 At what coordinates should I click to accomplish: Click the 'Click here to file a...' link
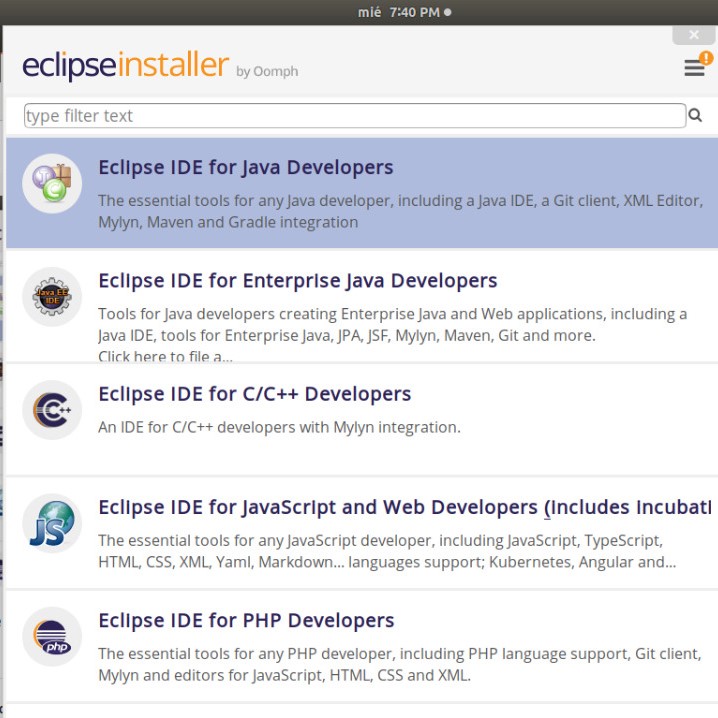coord(165,357)
